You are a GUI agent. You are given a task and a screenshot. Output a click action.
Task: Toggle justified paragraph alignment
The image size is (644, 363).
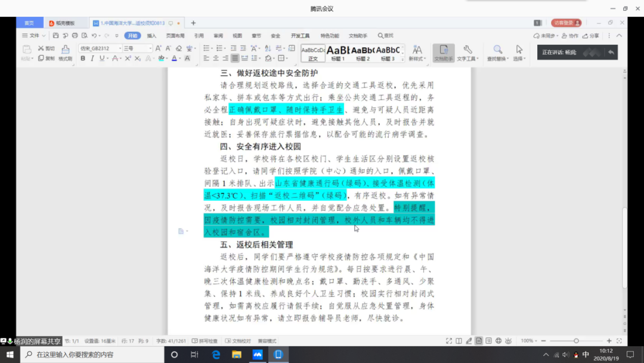coord(235,59)
